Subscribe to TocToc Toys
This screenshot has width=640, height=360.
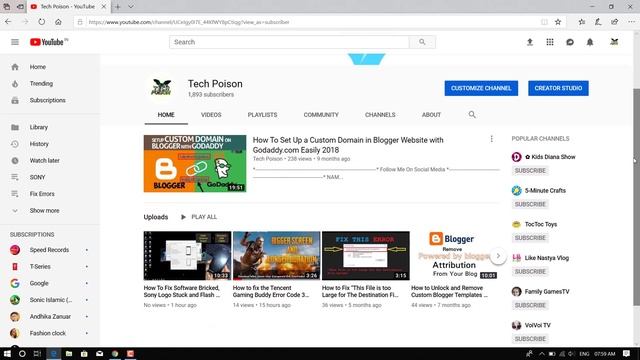[x=530, y=238]
